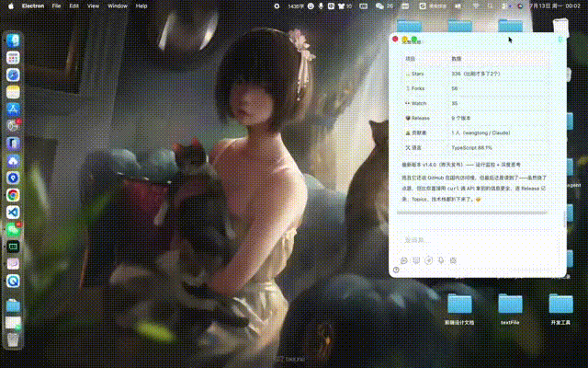588x368 pixels.
Task: Open the folder stack in the dock
Action: pos(13,305)
